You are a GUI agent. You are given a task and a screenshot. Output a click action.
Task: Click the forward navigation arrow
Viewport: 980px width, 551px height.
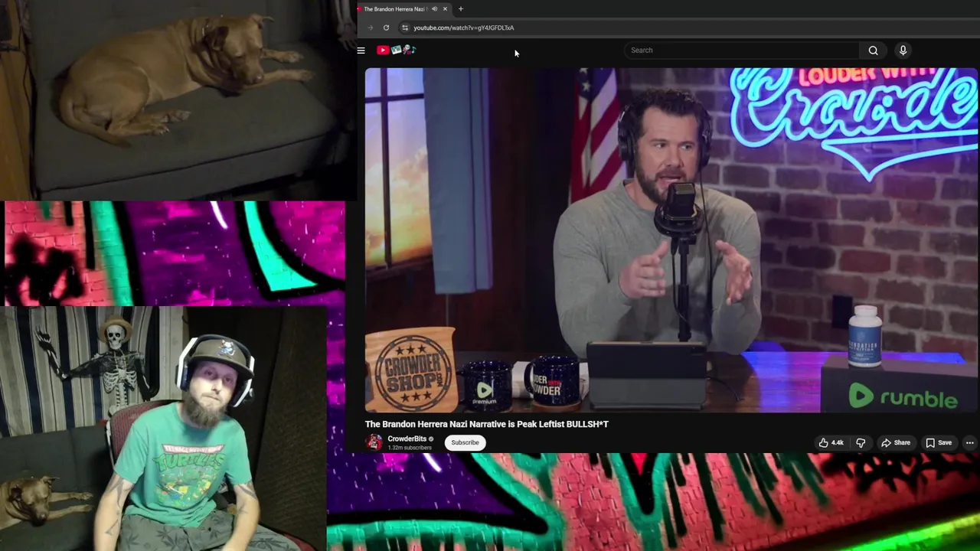(371, 28)
